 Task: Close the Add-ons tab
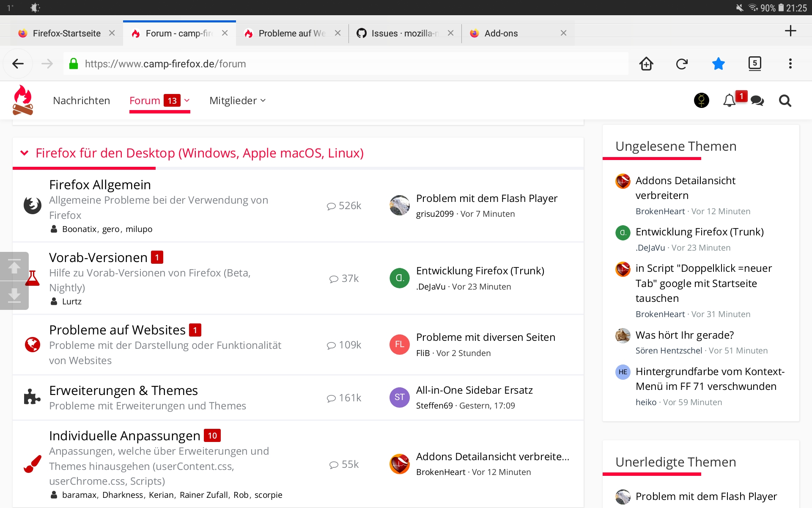coord(563,33)
